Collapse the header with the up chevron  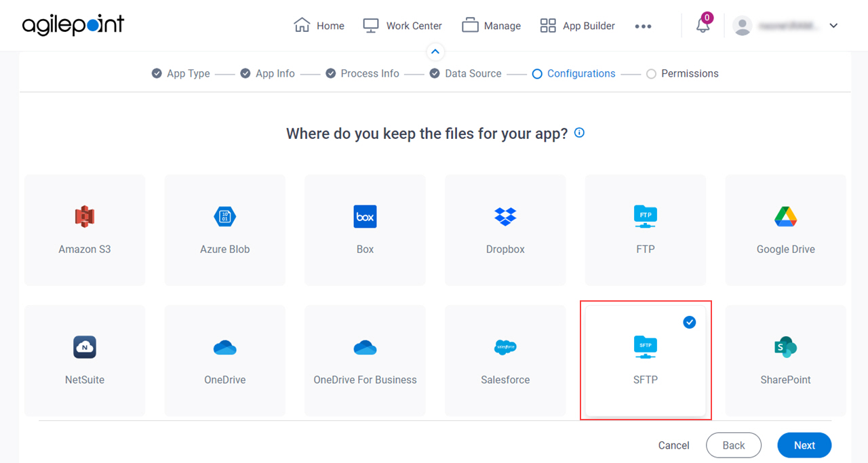[435, 52]
